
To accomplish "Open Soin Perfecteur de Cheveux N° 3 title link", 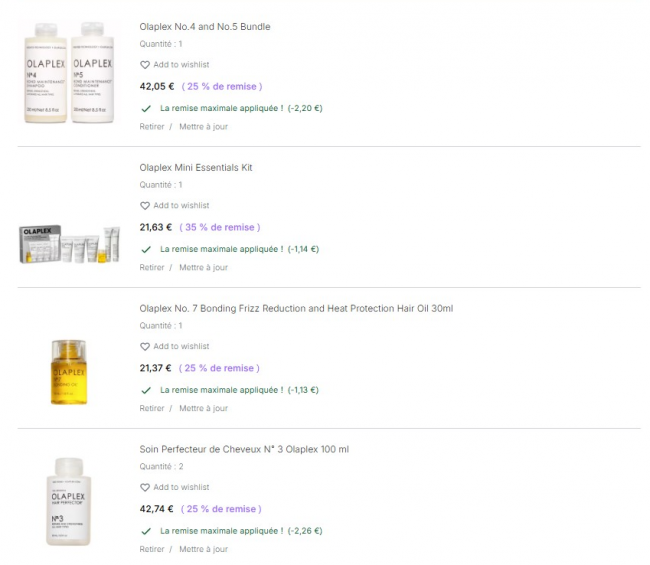I will (x=244, y=449).
